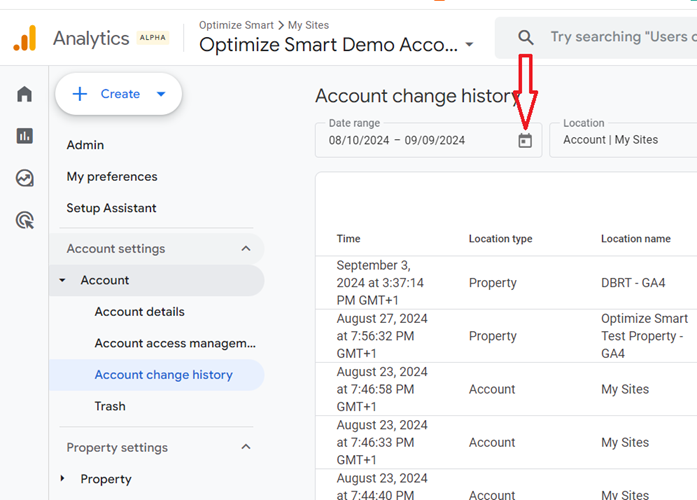Click My Sites in 7:46:33 row
The width and height of the screenshot is (697, 500).
click(x=625, y=442)
